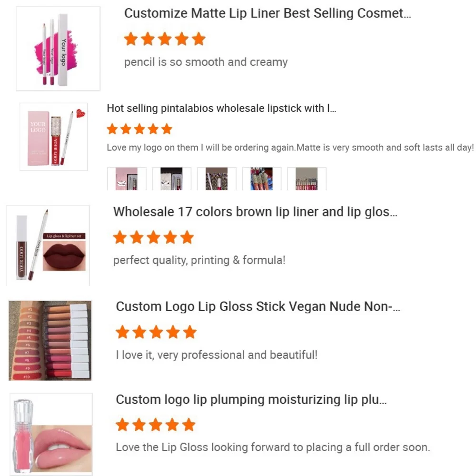The image size is (476, 476).
Task: Click star rating under Customize Matte Lip Liner
Action: pos(165,39)
